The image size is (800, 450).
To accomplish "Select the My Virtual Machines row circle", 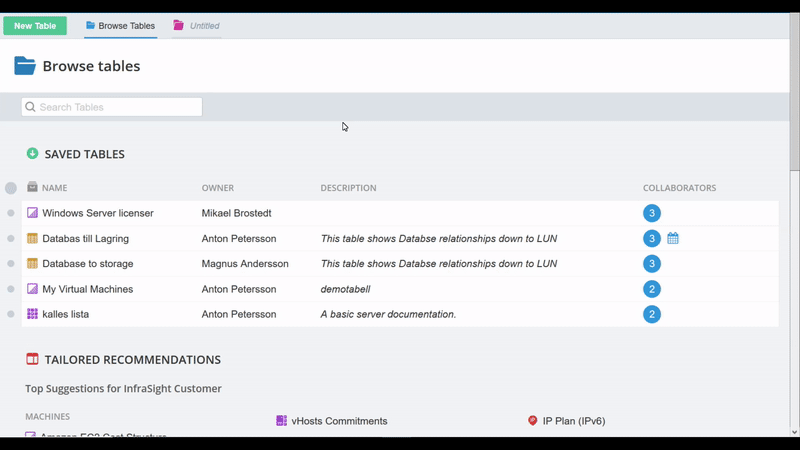I will tap(11, 289).
